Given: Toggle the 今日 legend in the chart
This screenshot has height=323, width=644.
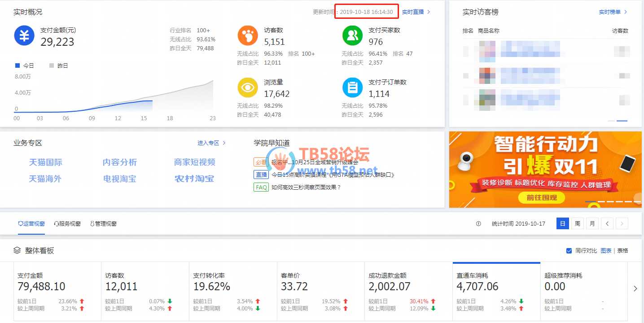Looking at the screenshot, I should point(24,65).
